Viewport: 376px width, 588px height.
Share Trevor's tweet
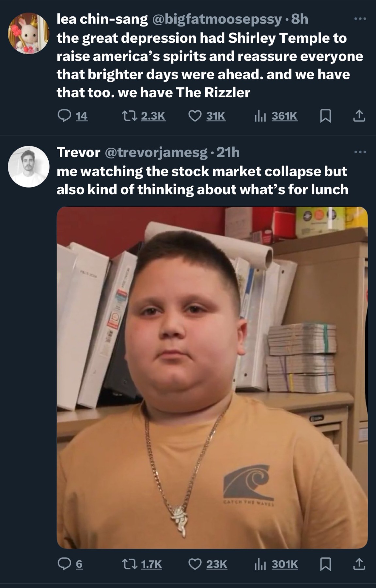(359, 564)
